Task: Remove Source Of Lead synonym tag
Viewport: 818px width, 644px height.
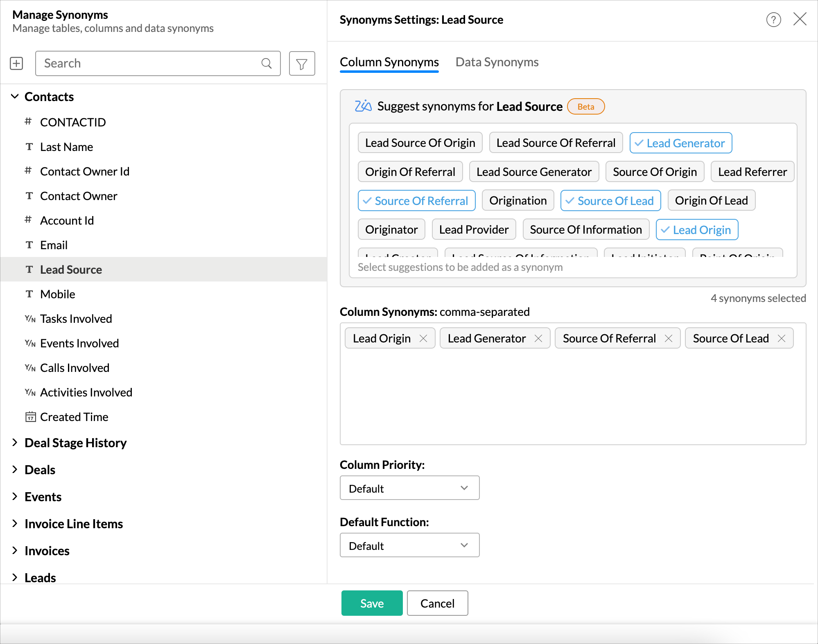Action: point(782,338)
